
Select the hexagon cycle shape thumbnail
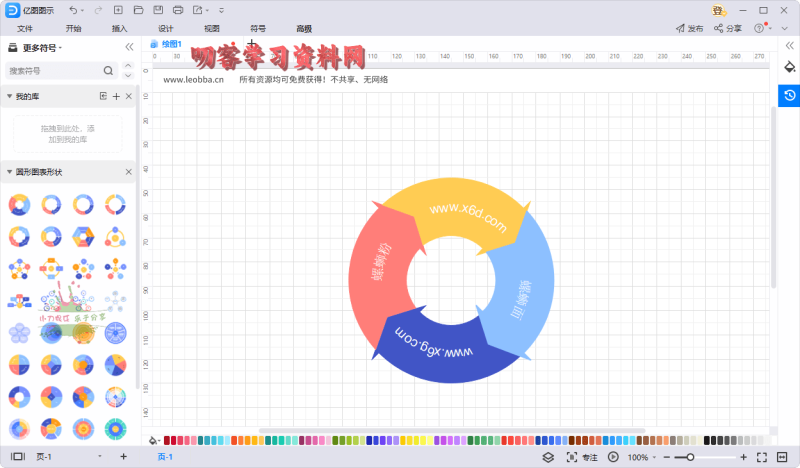[x=83, y=237]
